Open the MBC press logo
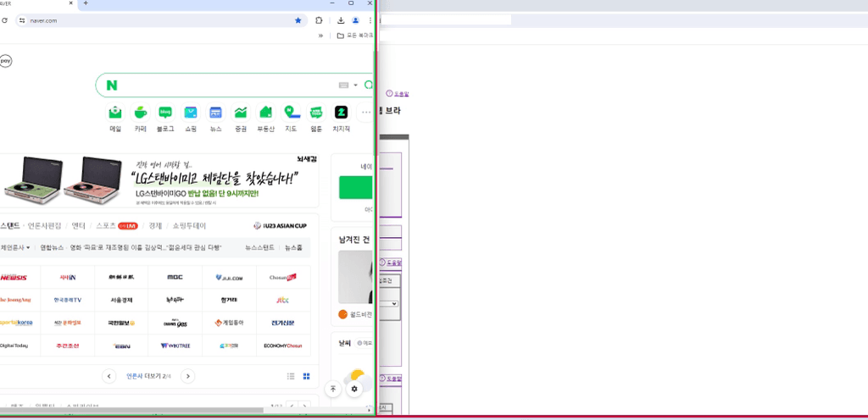Image resolution: width=868 pixels, height=420 pixels. coord(175,278)
